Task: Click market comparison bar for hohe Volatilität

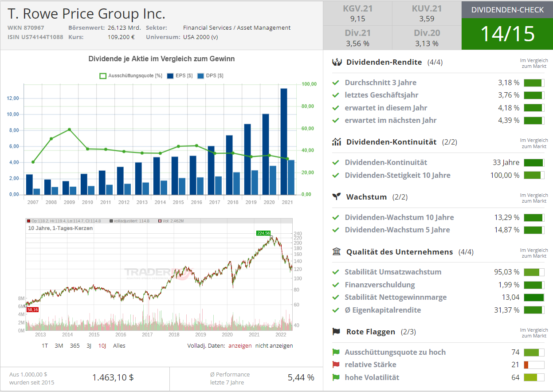Action: pyautogui.click(x=534, y=377)
